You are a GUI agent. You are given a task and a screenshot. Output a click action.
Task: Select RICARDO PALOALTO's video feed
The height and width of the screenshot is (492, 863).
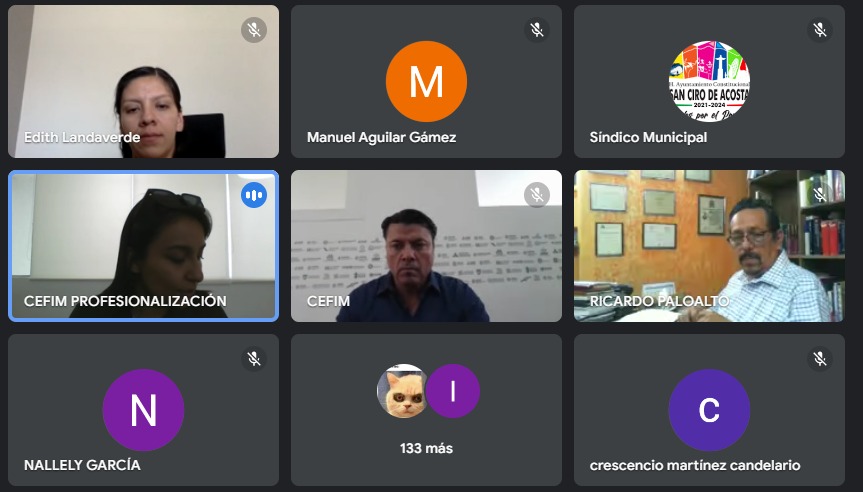point(709,246)
